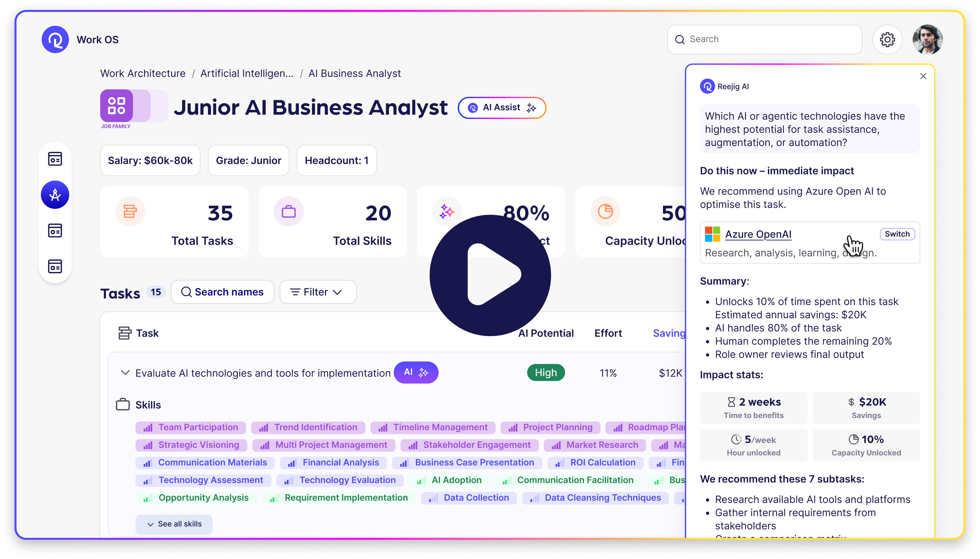Screen dimensions: 980x559
Task: Open the Artificial Intelligence breadcrumb link
Action: tap(247, 73)
